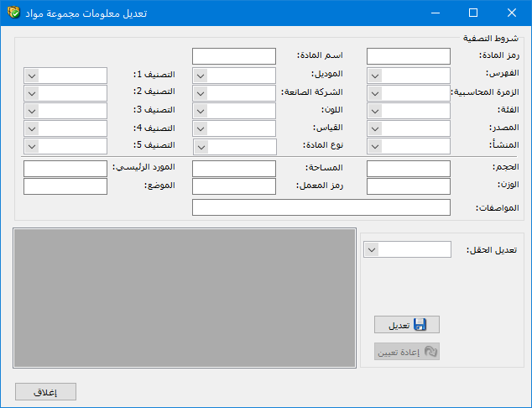
Task: Focus the الوزن input field
Action: coord(409,186)
